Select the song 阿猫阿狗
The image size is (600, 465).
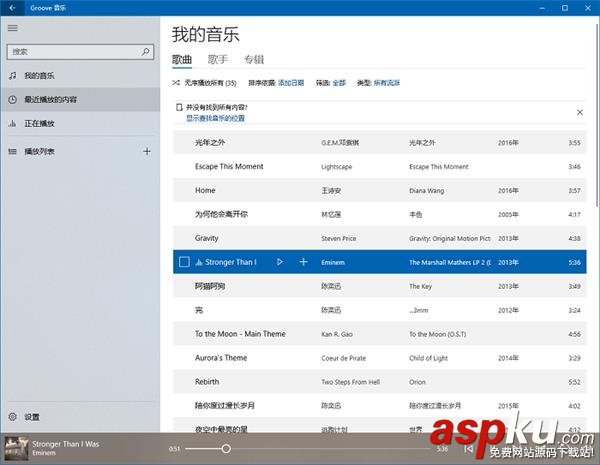380,286
